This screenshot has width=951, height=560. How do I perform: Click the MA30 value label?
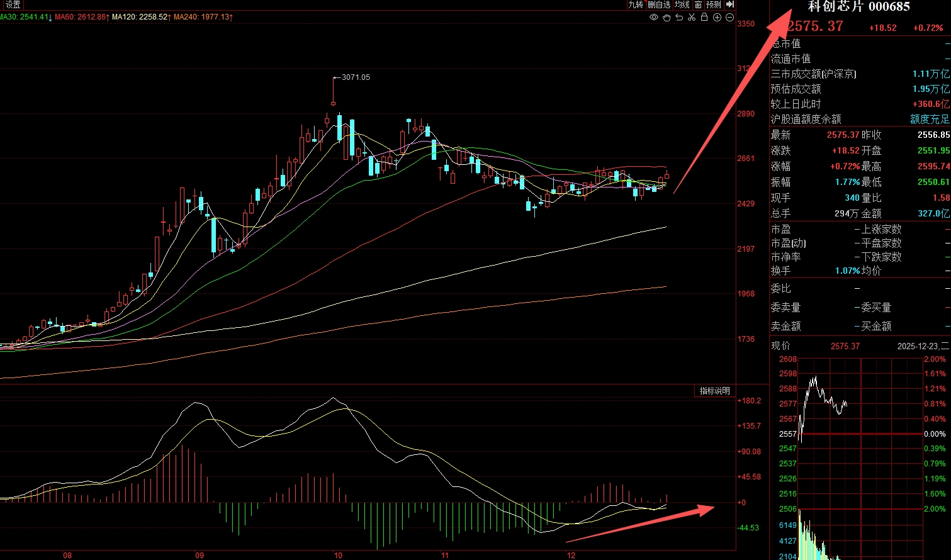tap(25, 17)
